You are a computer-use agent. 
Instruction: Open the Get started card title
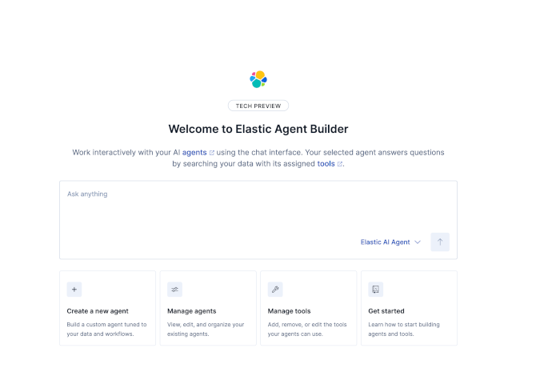coord(386,311)
